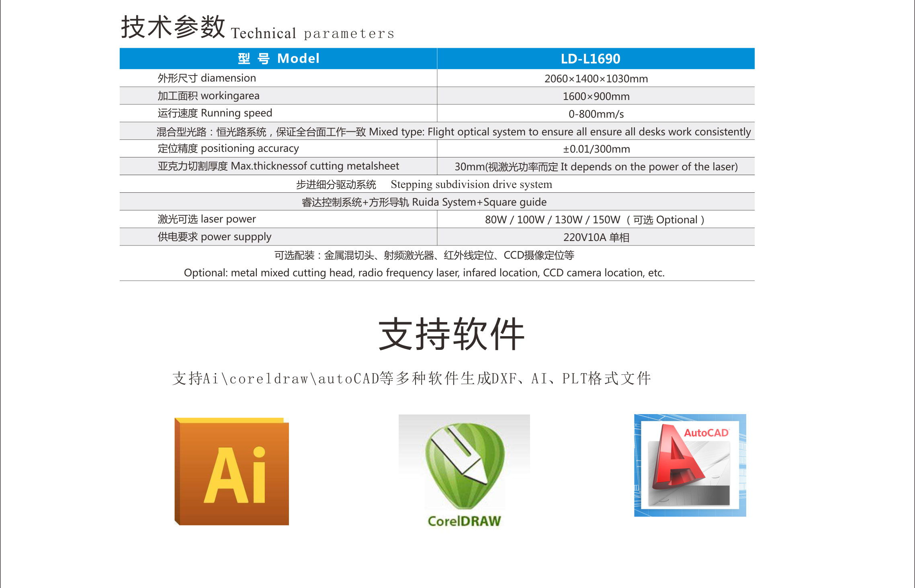Click the Adobe Illustrator Ai icon
915x588 pixels.
point(232,472)
